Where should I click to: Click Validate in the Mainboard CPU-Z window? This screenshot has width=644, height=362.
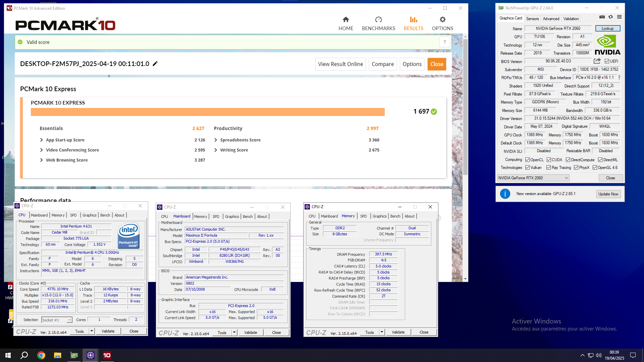click(x=251, y=333)
